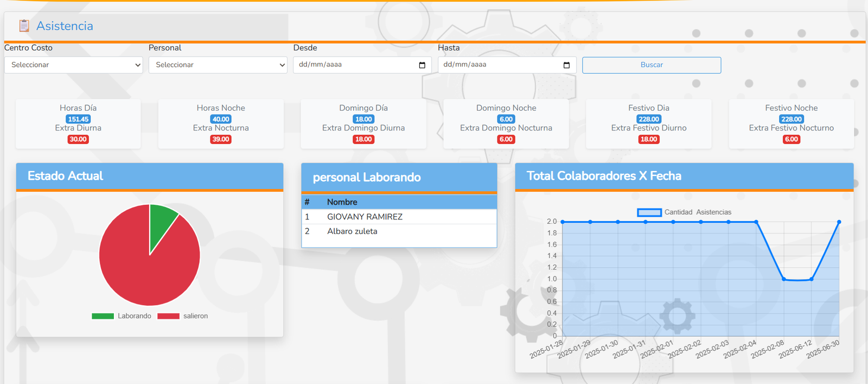The width and height of the screenshot is (868, 384).
Task: Toggle the salieron legend in pie chart
Action: 183,316
